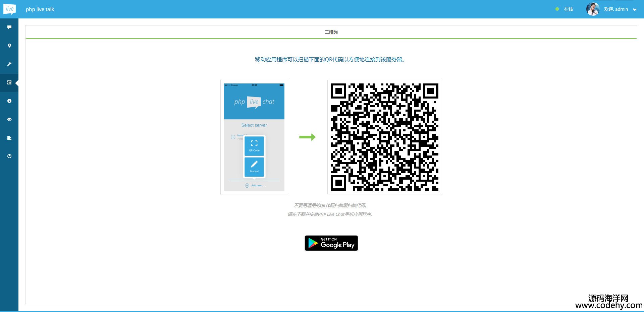Select the 二维码 tab header
This screenshot has width=644, height=312.
pos(331,32)
